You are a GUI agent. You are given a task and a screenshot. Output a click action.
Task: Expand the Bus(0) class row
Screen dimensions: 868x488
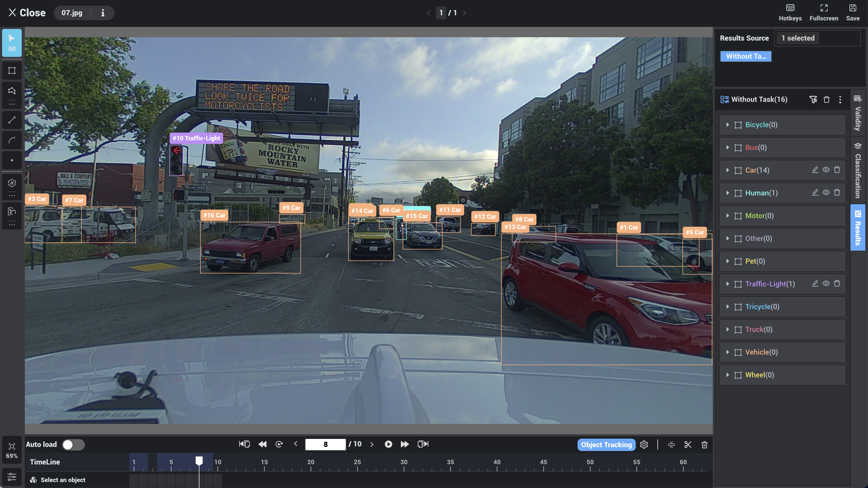coord(728,147)
